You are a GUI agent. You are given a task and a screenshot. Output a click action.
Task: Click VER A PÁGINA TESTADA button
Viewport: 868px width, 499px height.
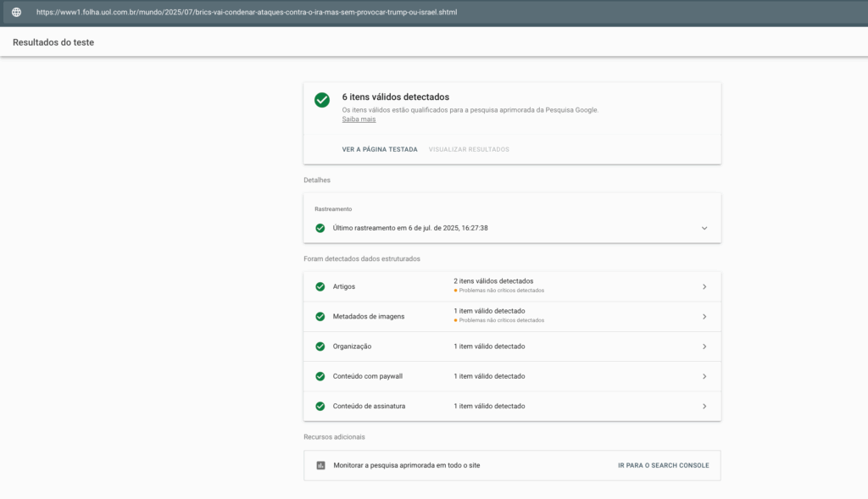(x=380, y=149)
